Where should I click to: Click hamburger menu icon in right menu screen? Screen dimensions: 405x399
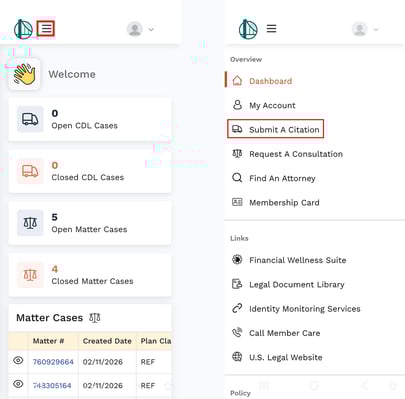271,29
